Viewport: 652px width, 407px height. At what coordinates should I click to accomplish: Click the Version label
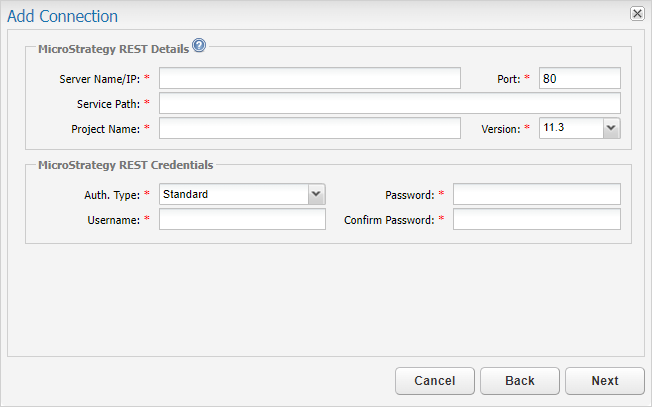coord(501,129)
